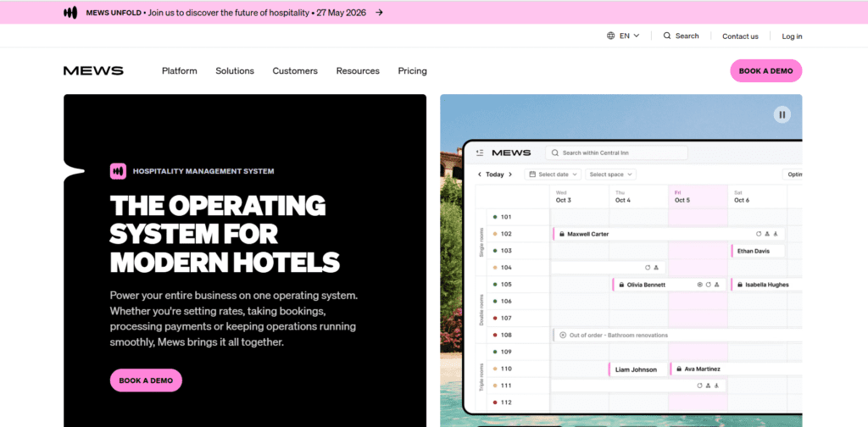
Task: Click the pink hospitality management system icon
Action: coord(118,171)
